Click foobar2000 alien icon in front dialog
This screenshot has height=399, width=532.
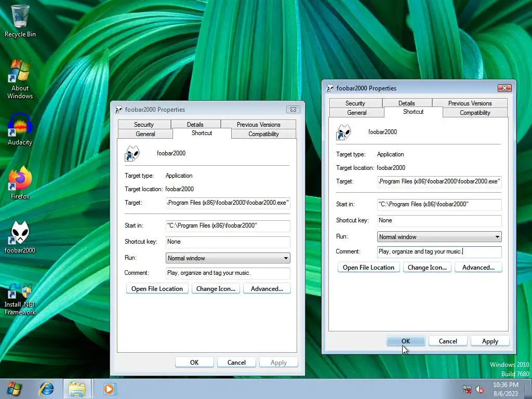click(343, 132)
